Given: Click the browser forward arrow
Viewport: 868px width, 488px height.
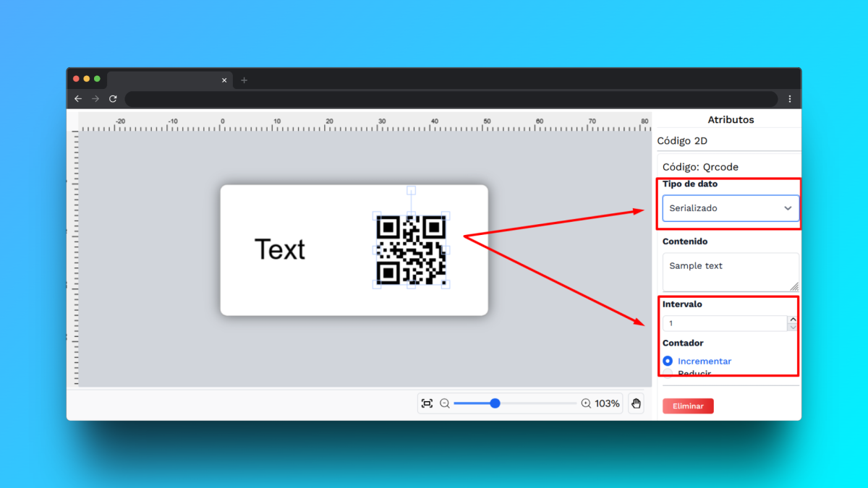Looking at the screenshot, I should point(95,98).
